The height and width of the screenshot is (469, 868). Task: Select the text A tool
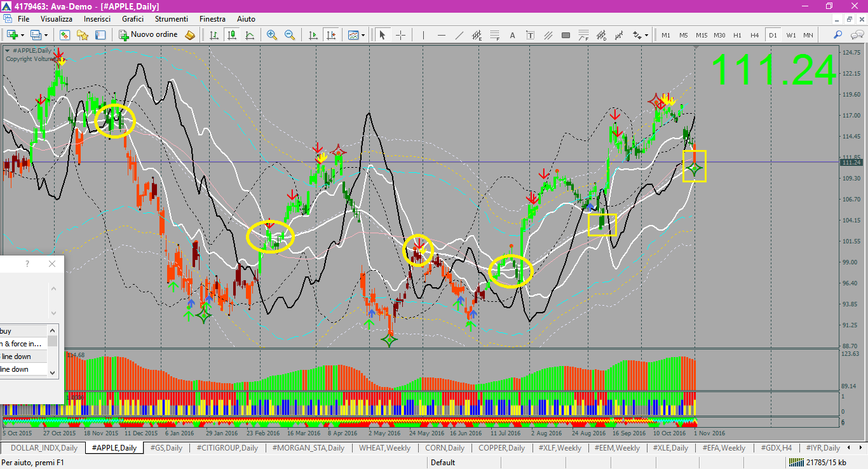pos(512,35)
